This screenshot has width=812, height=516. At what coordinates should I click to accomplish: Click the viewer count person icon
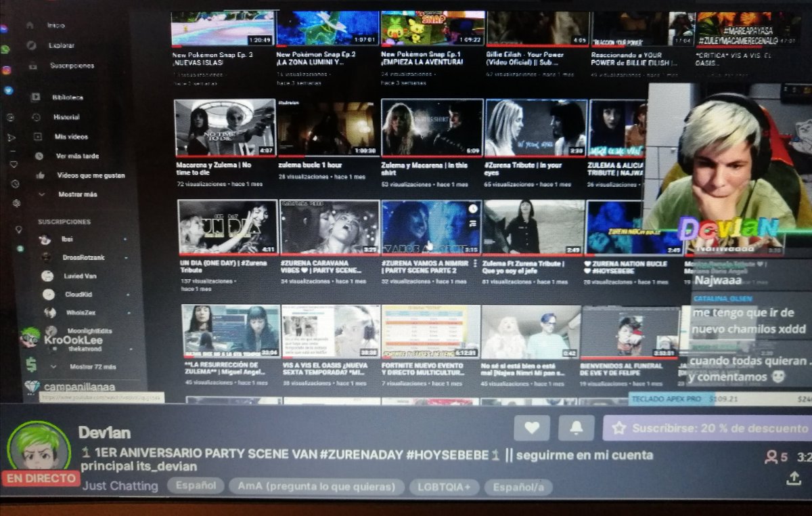click(x=771, y=458)
